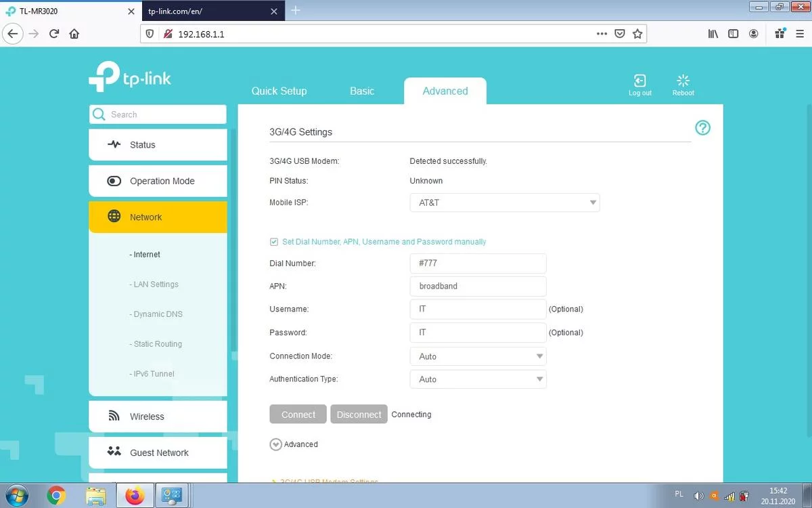The image size is (812, 508).
Task: Open File Explorer from the taskbar
Action: (x=95, y=496)
